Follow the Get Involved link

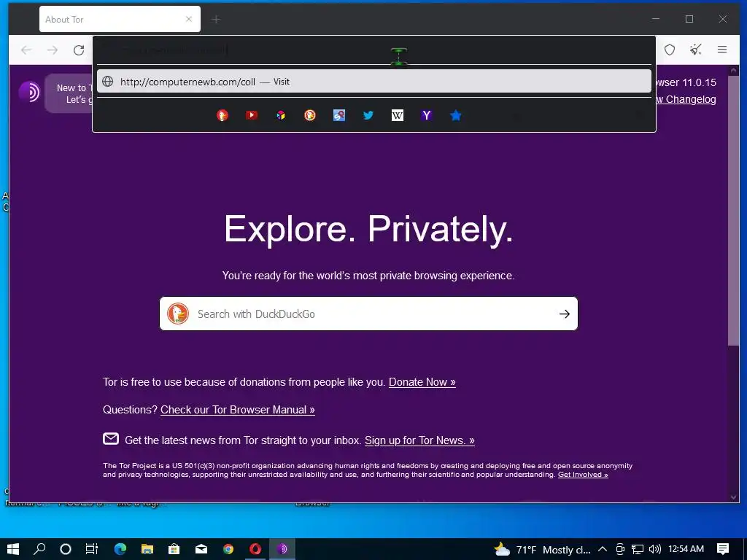[583, 474]
